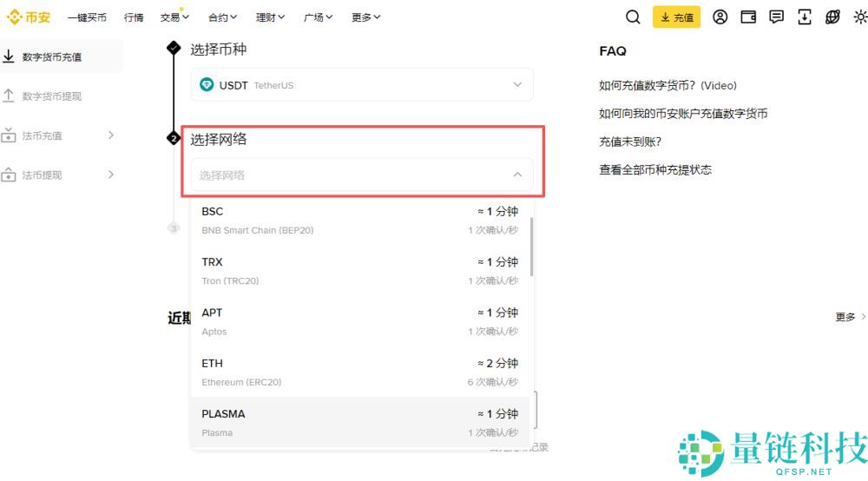Expand the 法币提现 chevron arrow
Viewport: 868px width, 481px height.
(x=111, y=175)
